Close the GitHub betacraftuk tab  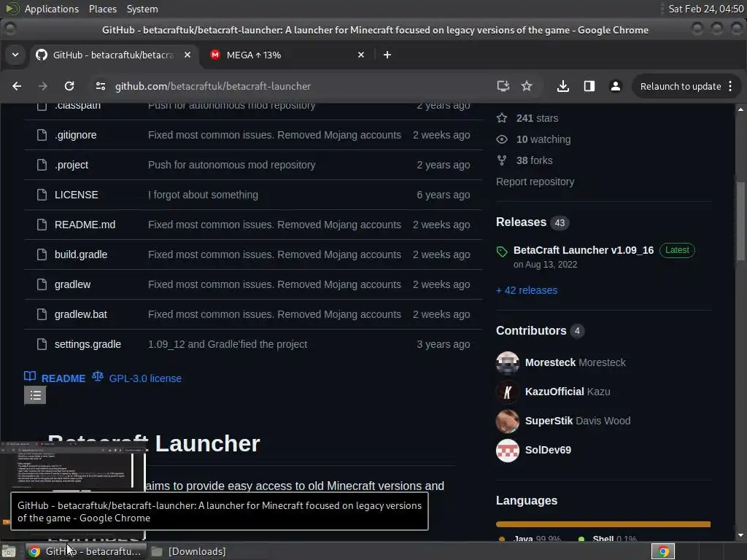tap(187, 55)
